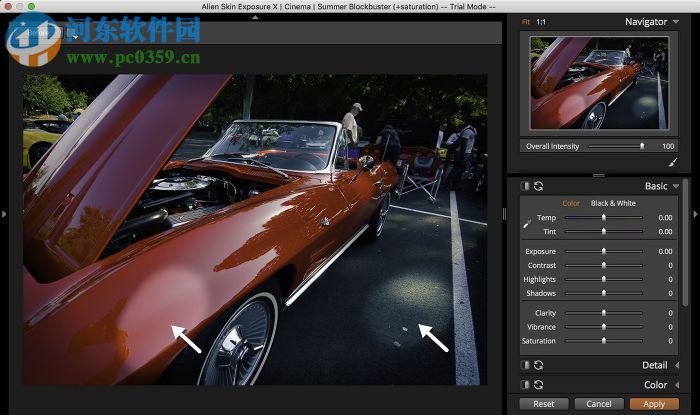Screen dimensions: 700x415
Task: Expand the Detail panel
Action: pyautogui.click(x=676, y=366)
